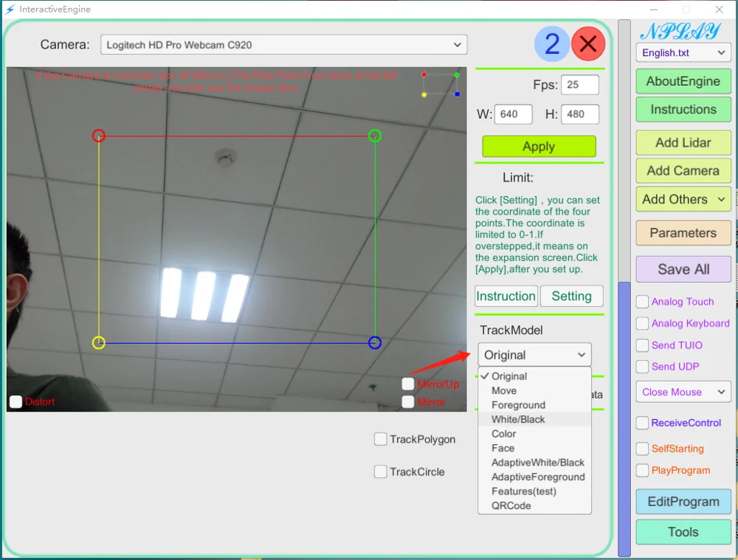Open the Close Mouse dropdown
This screenshot has width=738, height=560.
pyautogui.click(x=683, y=392)
